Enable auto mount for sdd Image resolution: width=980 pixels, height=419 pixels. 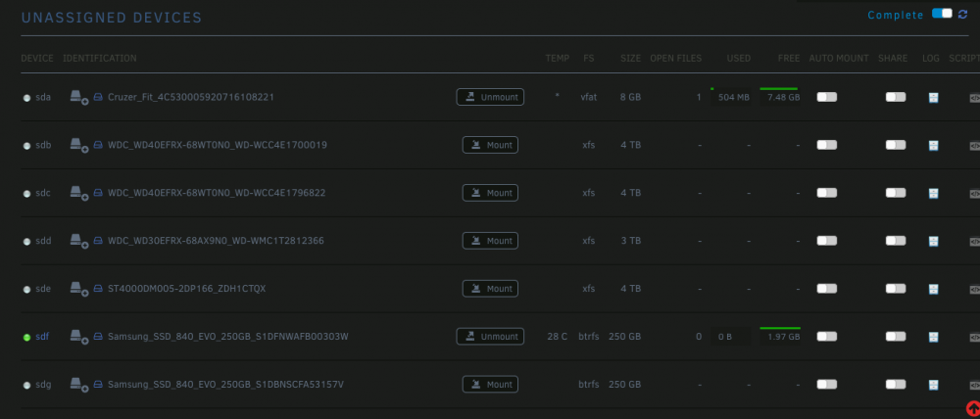coord(827,241)
